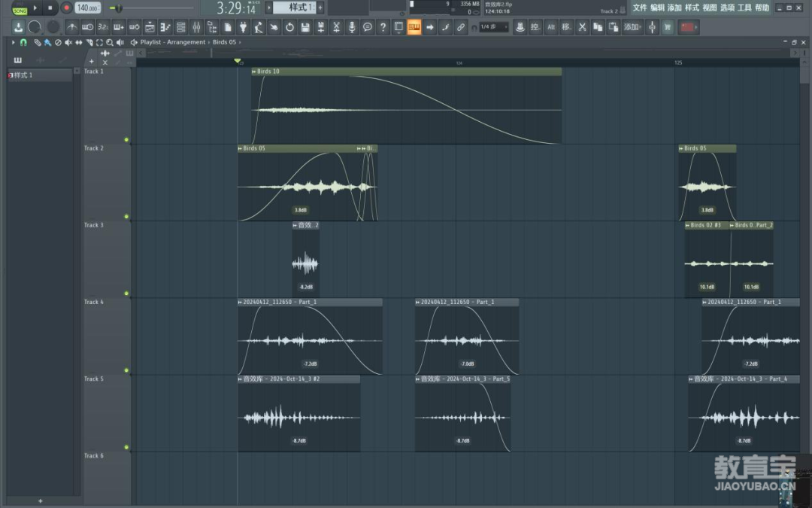Select the paint brush tool in playlist
812x508 pixels.
[x=47, y=42]
